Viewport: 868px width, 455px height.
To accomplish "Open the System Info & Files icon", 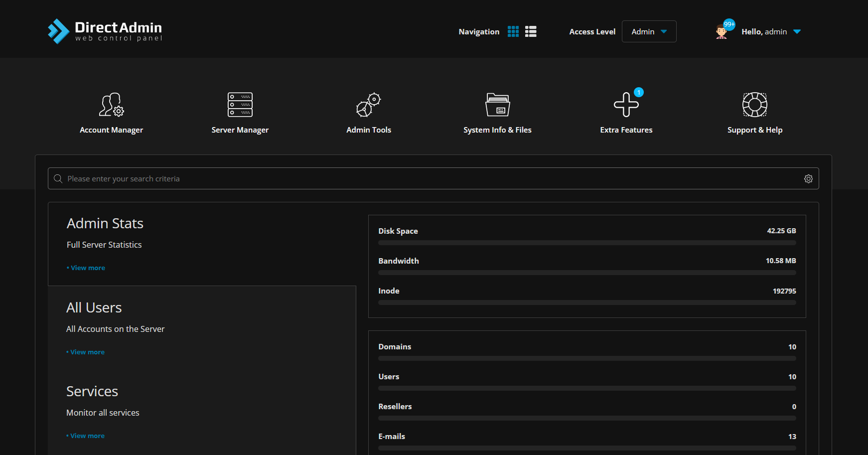I will (x=497, y=105).
